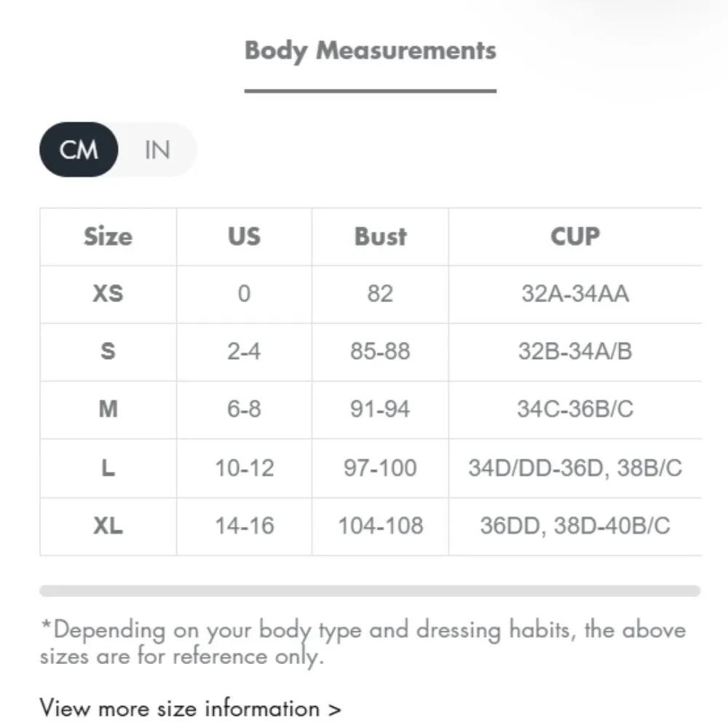Select the Body Measurements tab
728x728 pixels.
coord(370,51)
